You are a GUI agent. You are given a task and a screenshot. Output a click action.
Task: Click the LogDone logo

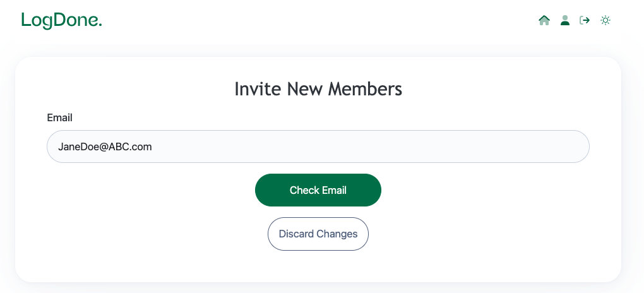[x=61, y=20]
